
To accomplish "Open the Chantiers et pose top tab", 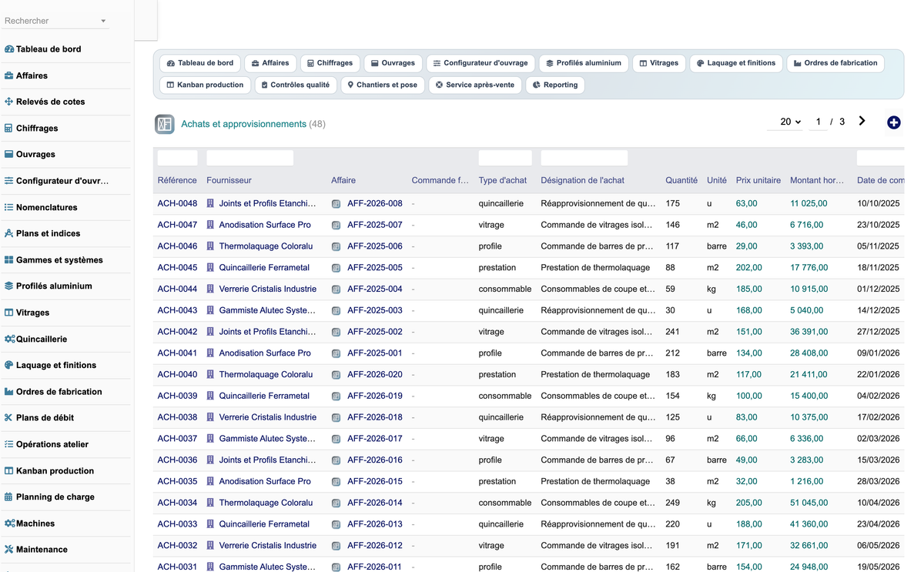I will coord(382,85).
